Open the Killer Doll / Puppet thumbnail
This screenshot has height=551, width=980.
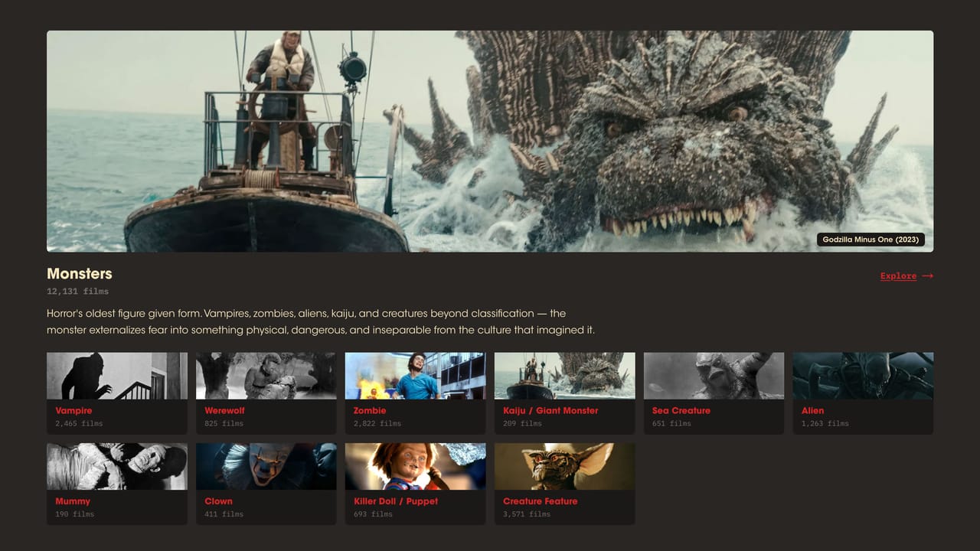tap(416, 467)
